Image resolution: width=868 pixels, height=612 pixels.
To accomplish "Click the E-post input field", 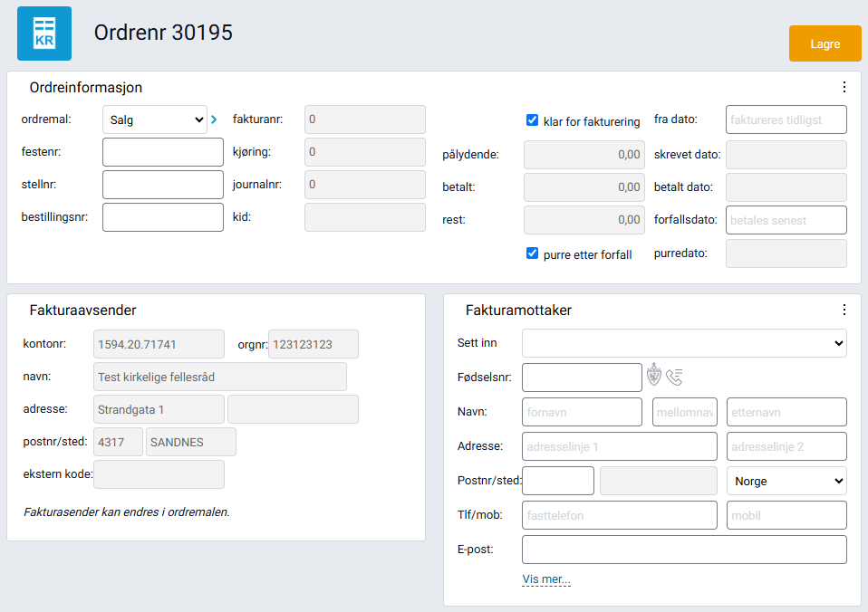I will [x=684, y=550].
